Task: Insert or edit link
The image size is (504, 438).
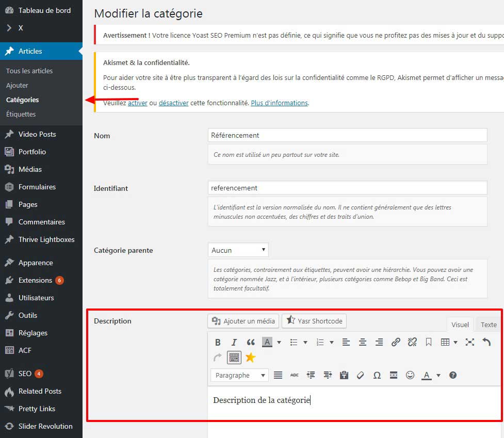Action: pyautogui.click(x=396, y=342)
